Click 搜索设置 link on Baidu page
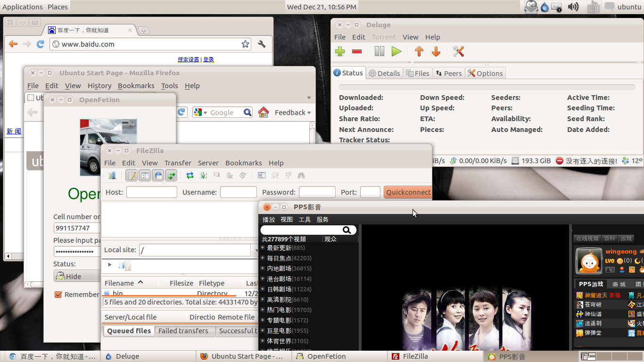The width and height of the screenshot is (644, 362). pyautogui.click(x=188, y=59)
